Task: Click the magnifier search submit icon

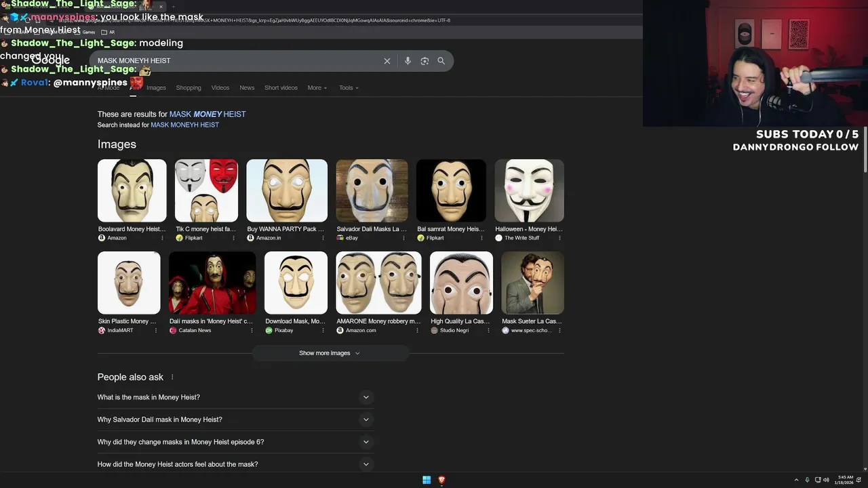Action: click(x=441, y=61)
